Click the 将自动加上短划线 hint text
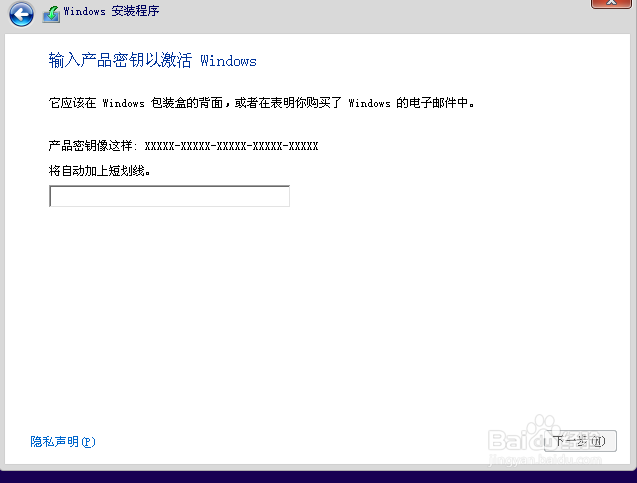Screen dimensions: 637x483 tap(100, 171)
